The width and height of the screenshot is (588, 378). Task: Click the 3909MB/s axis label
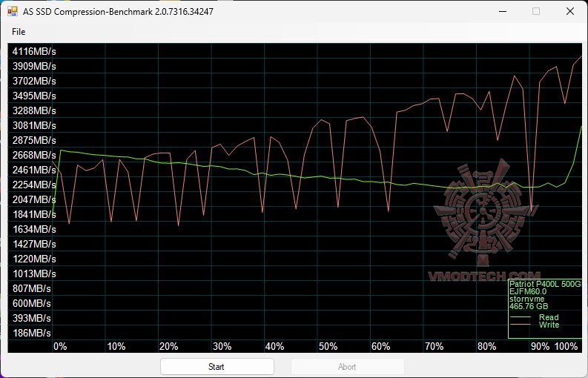tap(34, 67)
